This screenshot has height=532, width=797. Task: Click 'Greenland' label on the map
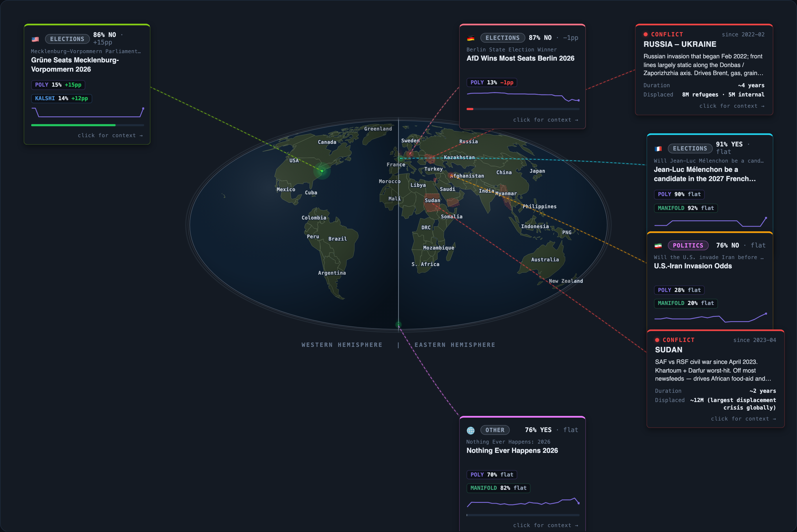[x=378, y=129]
